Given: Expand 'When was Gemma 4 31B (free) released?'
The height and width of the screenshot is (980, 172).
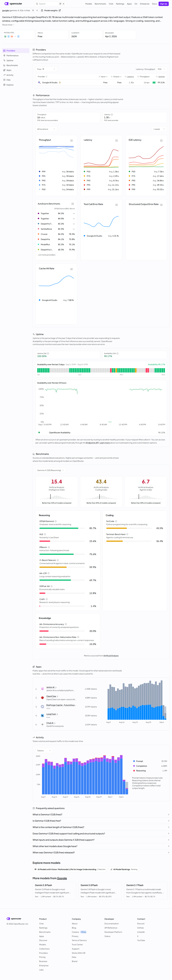Looking at the screenshot, I should point(101,853).
